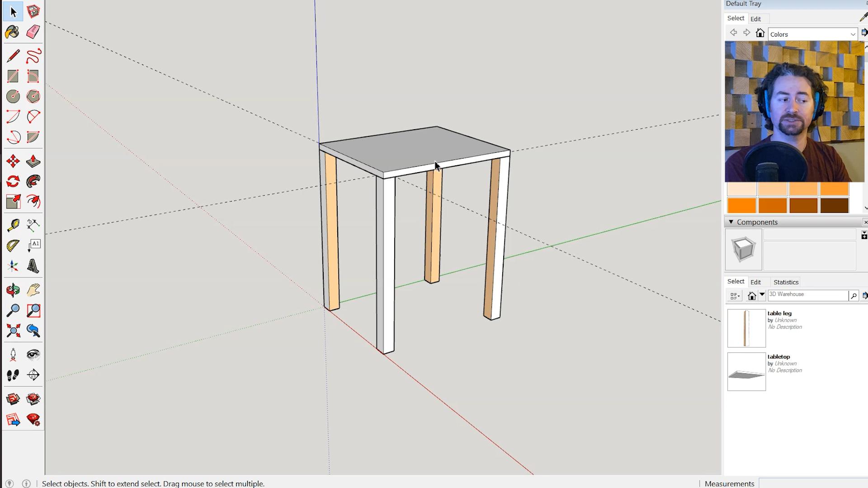
Task: Select the Paint Bucket tool
Action: coord(13,32)
